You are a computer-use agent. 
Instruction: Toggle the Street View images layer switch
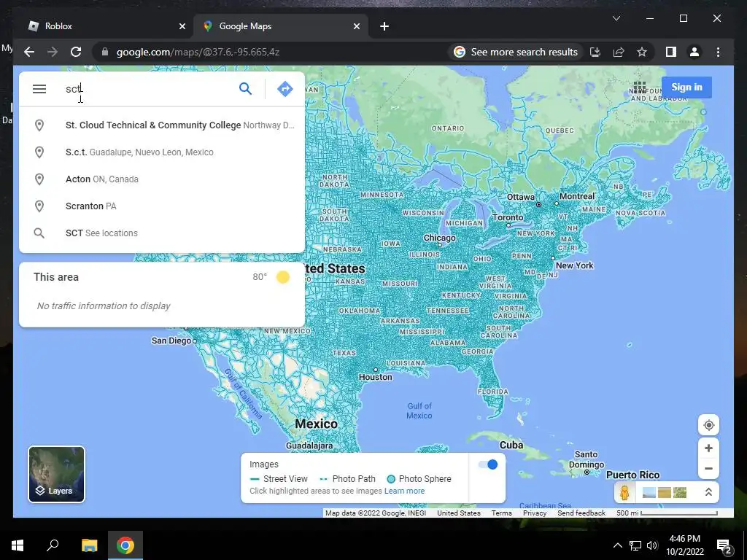[x=488, y=464]
